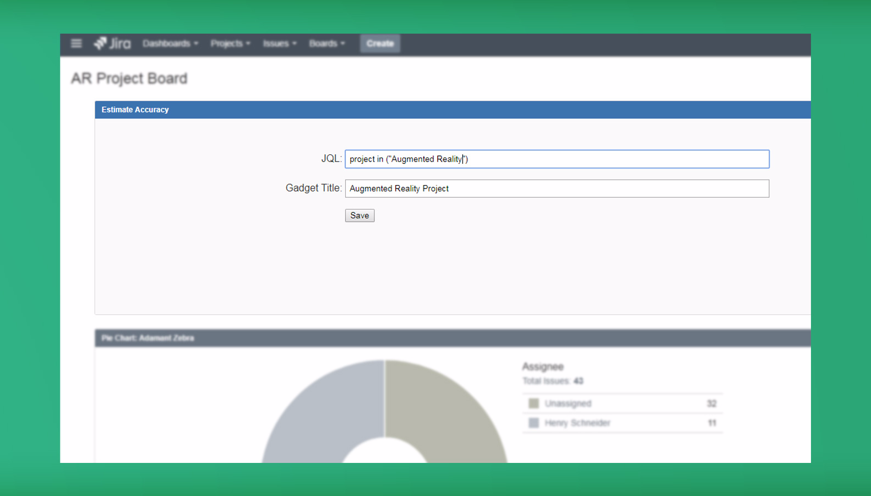Click the Pie Chart gadget header

453,338
